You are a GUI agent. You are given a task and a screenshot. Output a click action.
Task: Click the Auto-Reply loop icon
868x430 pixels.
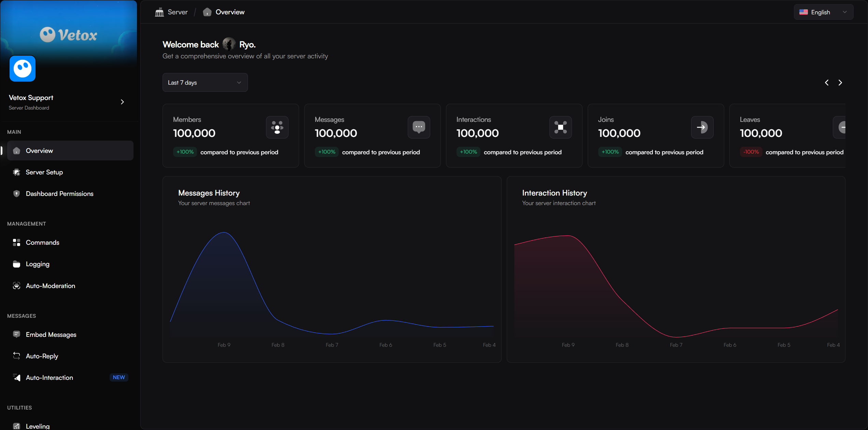pos(16,356)
